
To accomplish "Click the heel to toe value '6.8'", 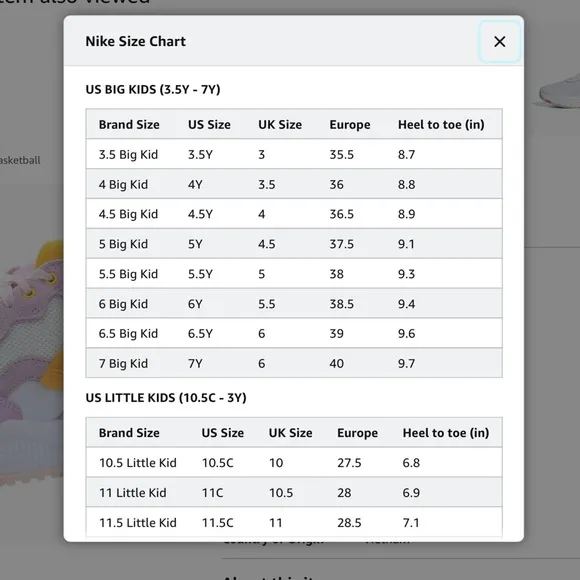I will click(x=411, y=462).
